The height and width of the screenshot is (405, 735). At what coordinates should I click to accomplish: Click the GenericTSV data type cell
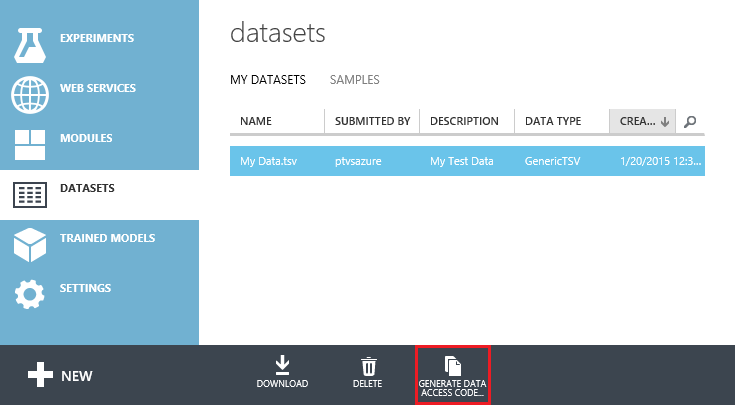click(552, 161)
